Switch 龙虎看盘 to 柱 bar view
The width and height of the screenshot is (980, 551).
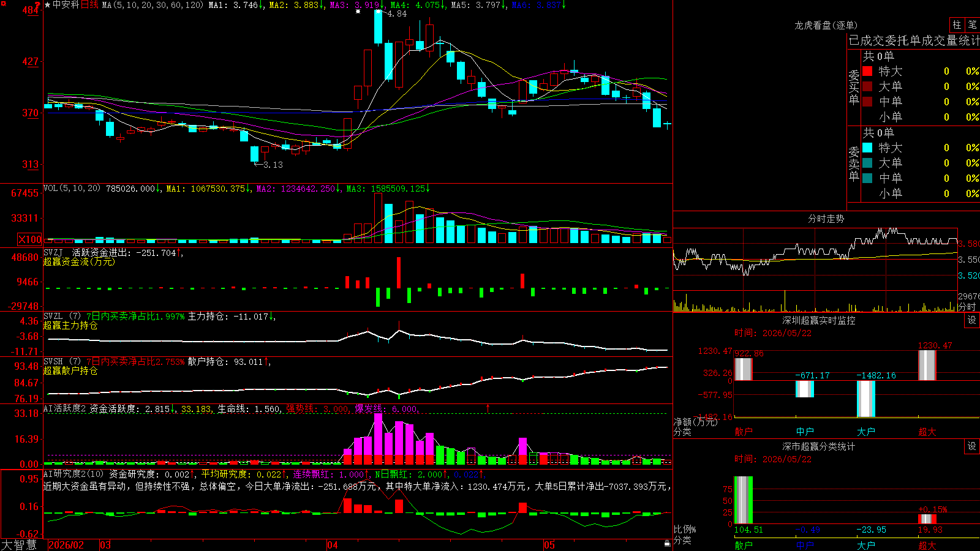[957, 24]
